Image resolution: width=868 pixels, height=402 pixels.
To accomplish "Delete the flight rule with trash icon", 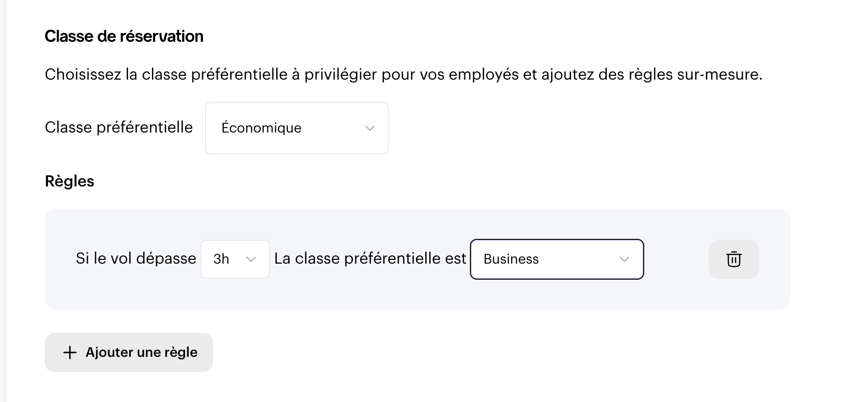I will [x=734, y=259].
